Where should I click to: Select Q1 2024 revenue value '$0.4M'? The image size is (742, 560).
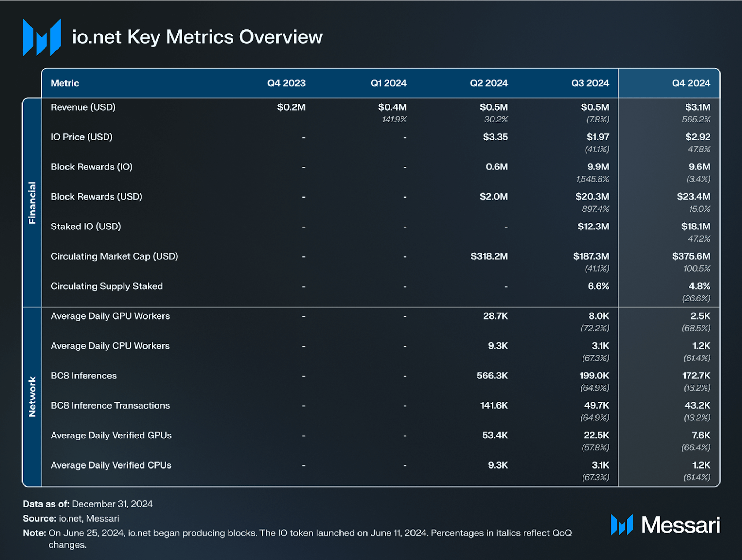[392, 107]
